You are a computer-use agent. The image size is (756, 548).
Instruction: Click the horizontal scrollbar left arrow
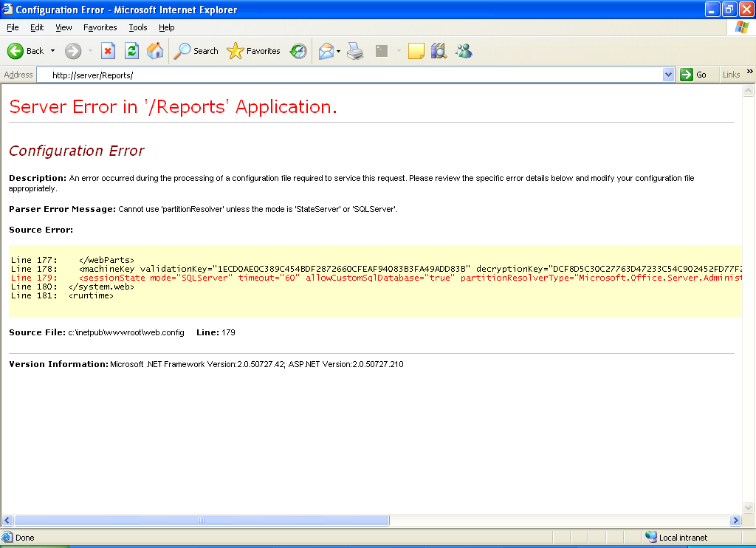point(7,520)
